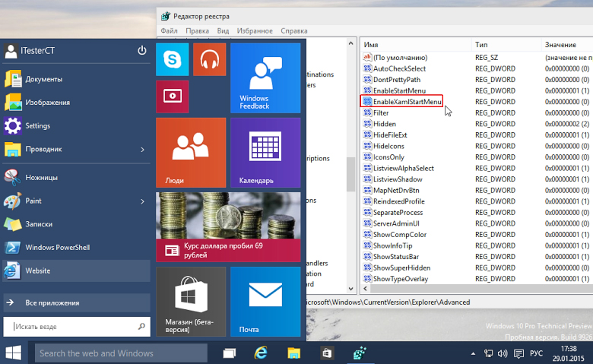Open the People (Люди) tile
The image size is (593, 364).
191,153
